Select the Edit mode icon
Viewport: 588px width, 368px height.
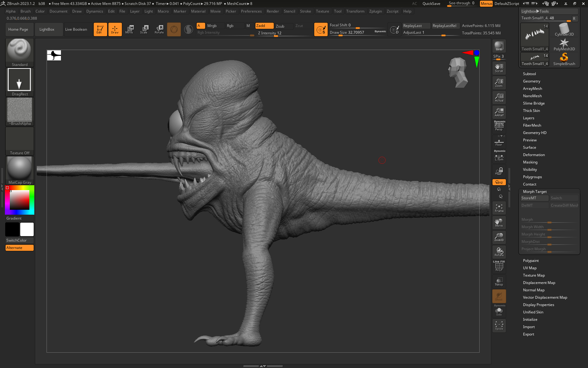pos(100,29)
